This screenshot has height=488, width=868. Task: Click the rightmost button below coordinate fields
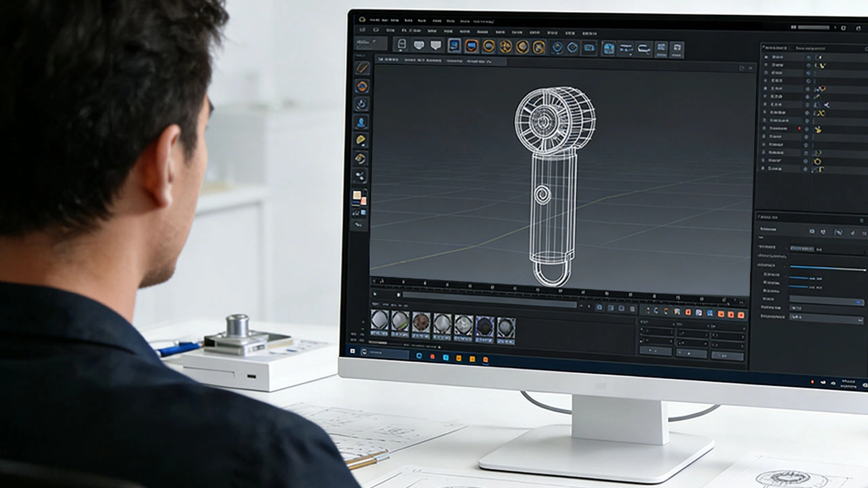pos(727,356)
